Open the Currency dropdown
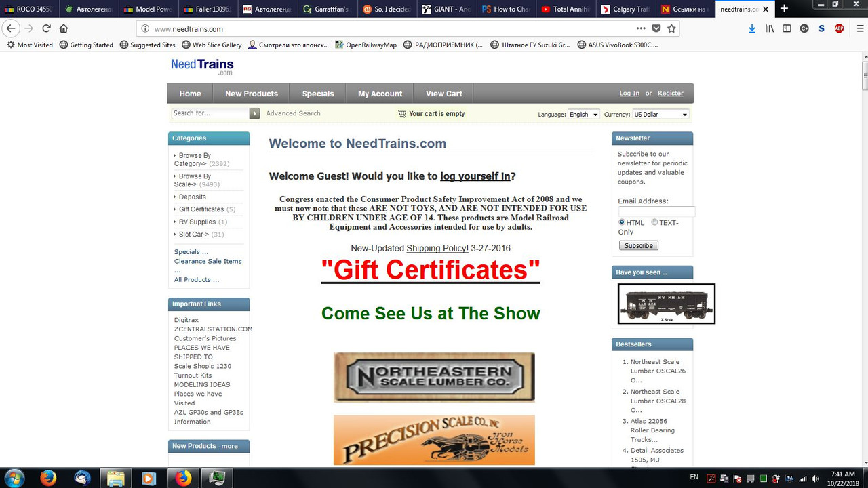 661,114
